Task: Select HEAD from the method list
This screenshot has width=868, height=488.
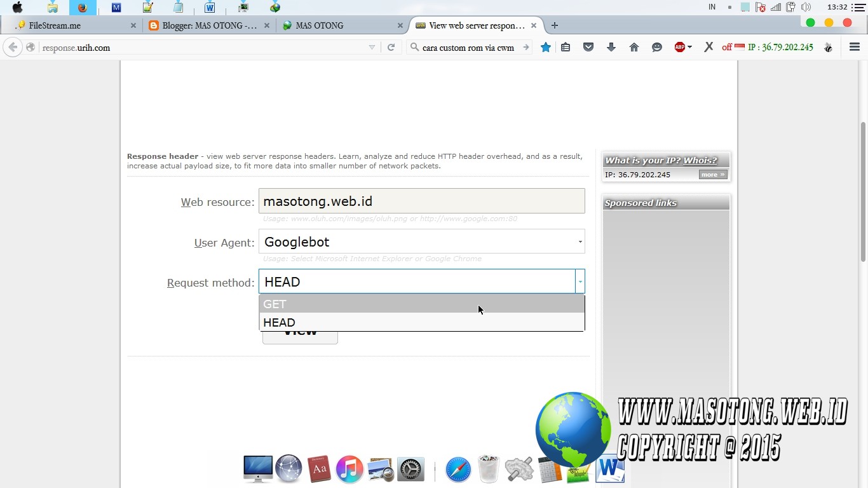Action: pyautogui.click(x=421, y=322)
